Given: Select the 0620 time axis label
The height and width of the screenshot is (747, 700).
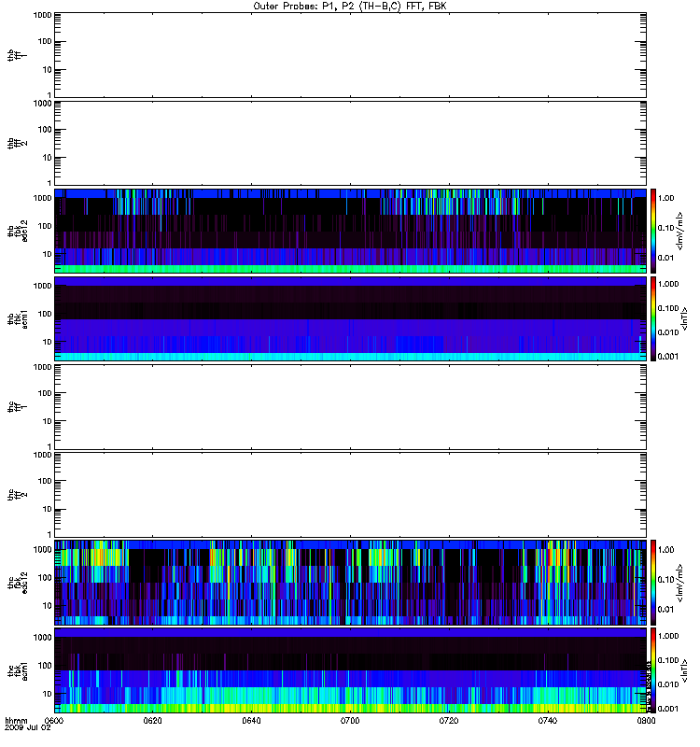Looking at the screenshot, I should (152, 721).
